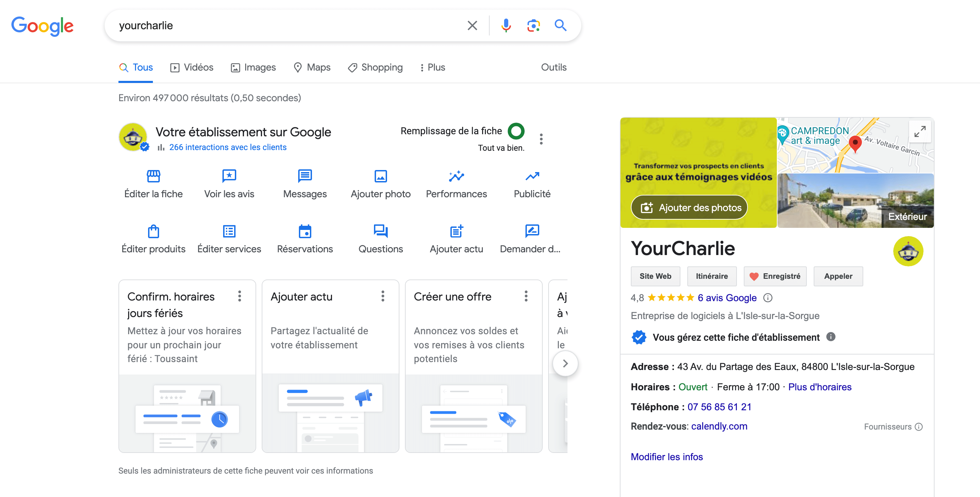Viewport: 980px width, 497px height.
Task: Click the Votre établissement sur Google heading
Action: pyautogui.click(x=243, y=132)
